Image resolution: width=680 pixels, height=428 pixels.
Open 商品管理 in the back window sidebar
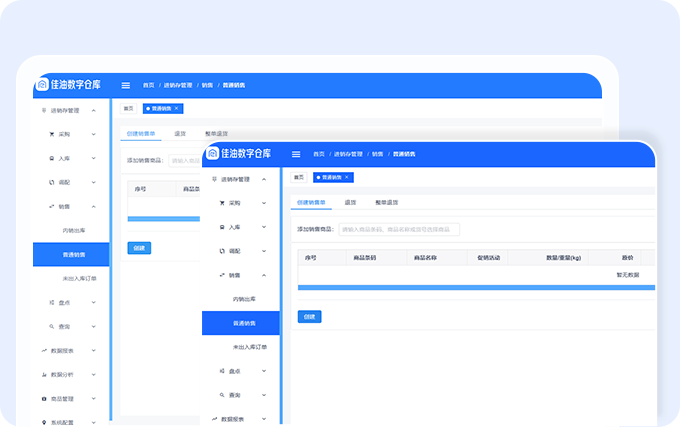(x=61, y=399)
